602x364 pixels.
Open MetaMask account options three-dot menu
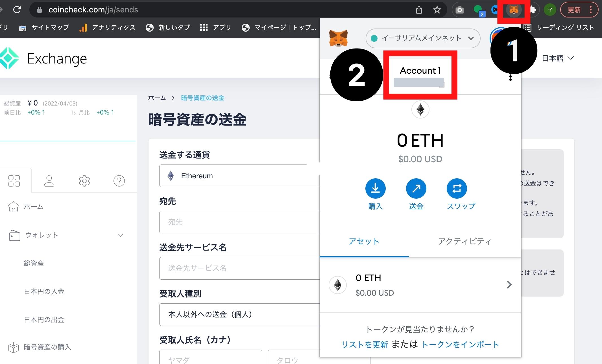[x=510, y=77]
